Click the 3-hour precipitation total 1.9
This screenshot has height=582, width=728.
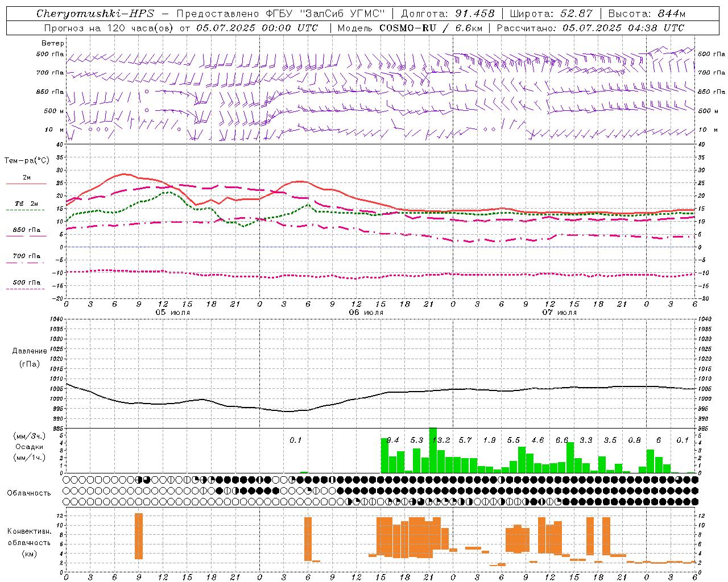[x=489, y=440]
